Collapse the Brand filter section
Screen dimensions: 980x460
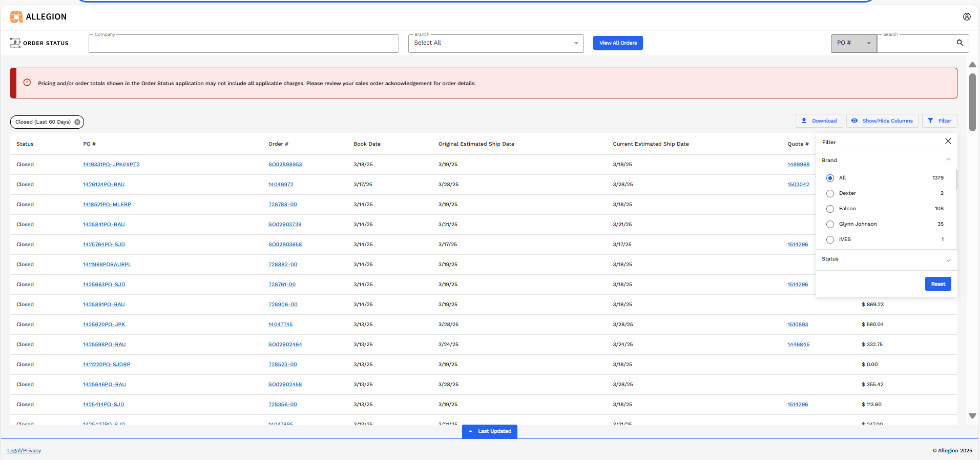click(948, 159)
